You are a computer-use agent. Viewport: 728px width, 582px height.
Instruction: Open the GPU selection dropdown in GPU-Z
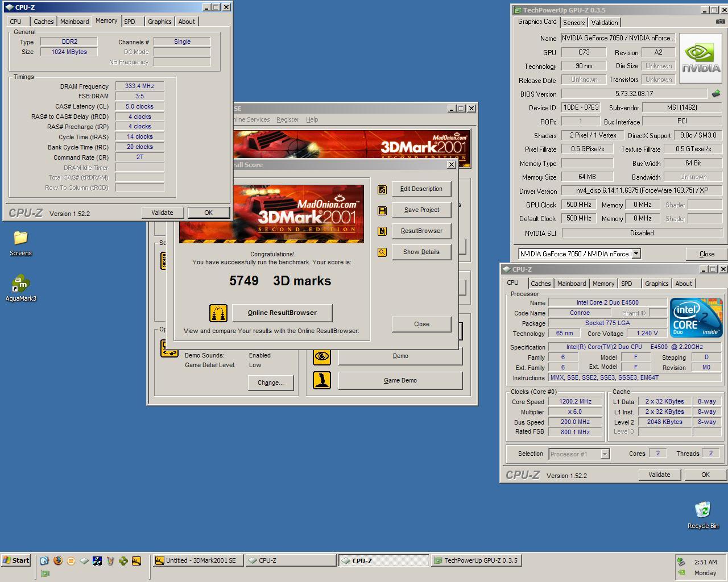tap(636, 254)
